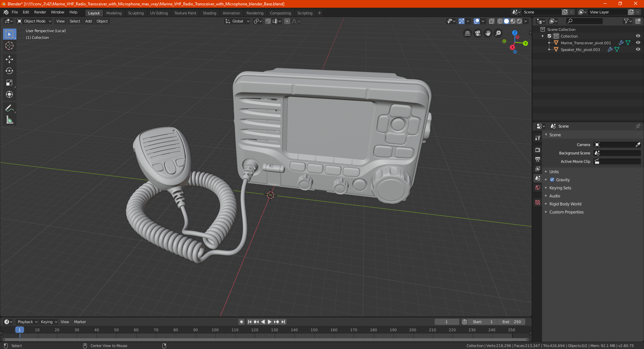The image size is (644, 349).
Task: Toggle the Gravity checkbox
Action: 552,180
